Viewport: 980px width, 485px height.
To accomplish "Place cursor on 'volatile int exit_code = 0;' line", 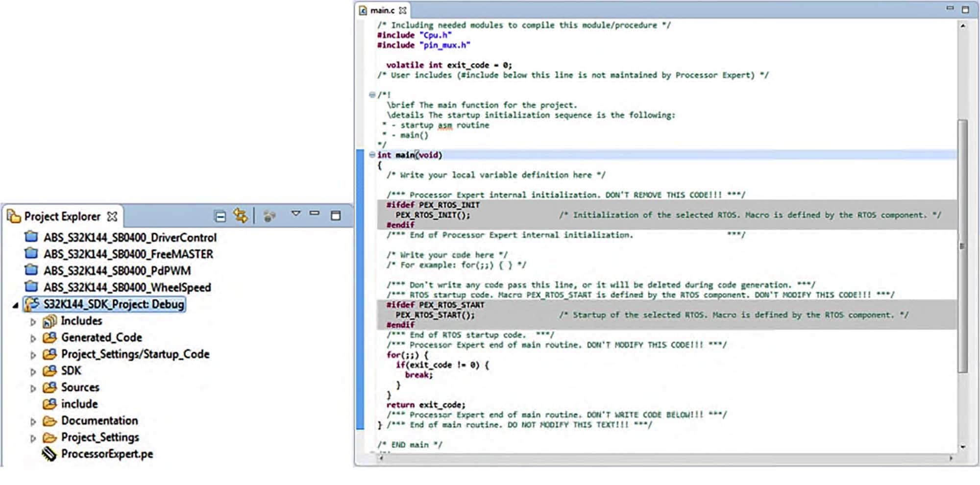I will 449,65.
